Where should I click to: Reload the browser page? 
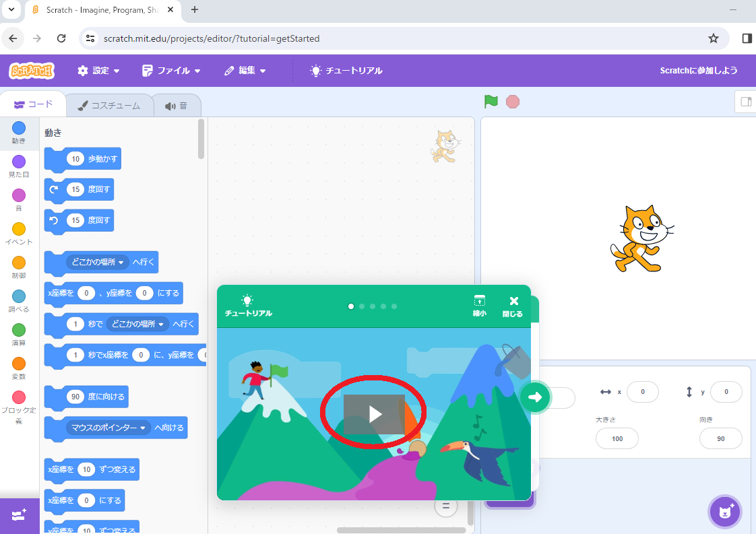pyautogui.click(x=61, y=38)
